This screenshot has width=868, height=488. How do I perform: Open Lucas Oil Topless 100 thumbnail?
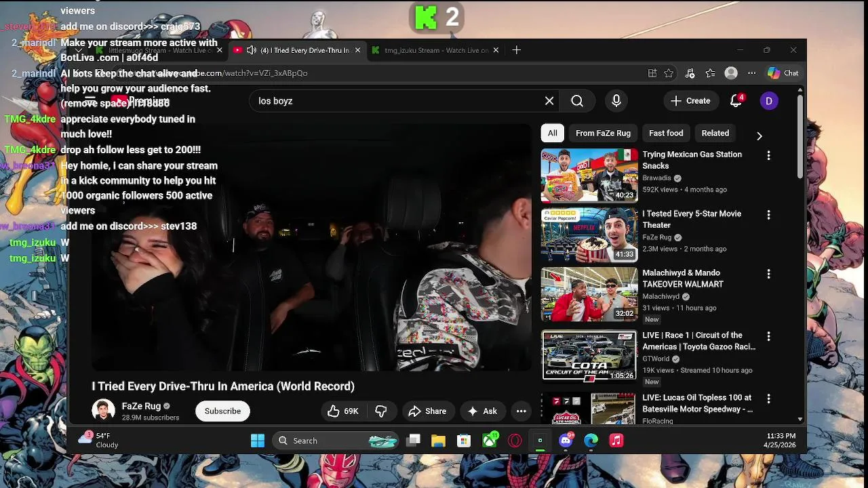589,409
